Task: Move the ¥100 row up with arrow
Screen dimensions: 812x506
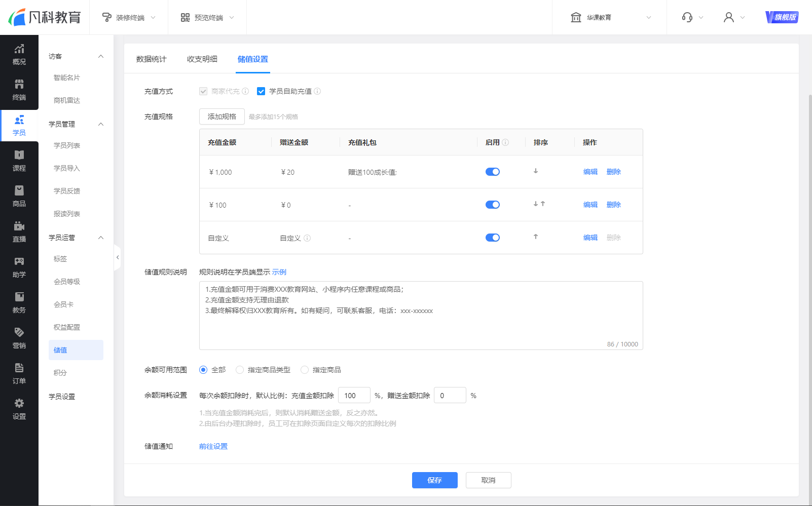Action: pyautogui.click(x=543, y=204)
